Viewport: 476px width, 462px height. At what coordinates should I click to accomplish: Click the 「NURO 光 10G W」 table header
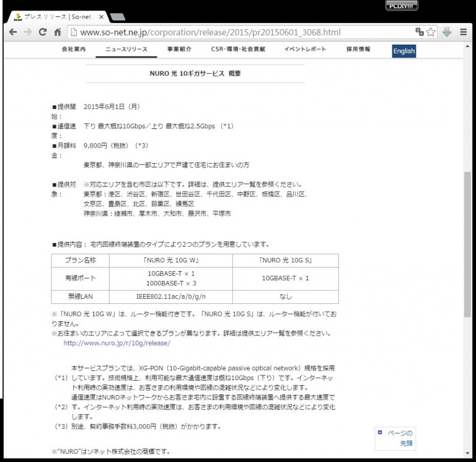tap(171, 260)
